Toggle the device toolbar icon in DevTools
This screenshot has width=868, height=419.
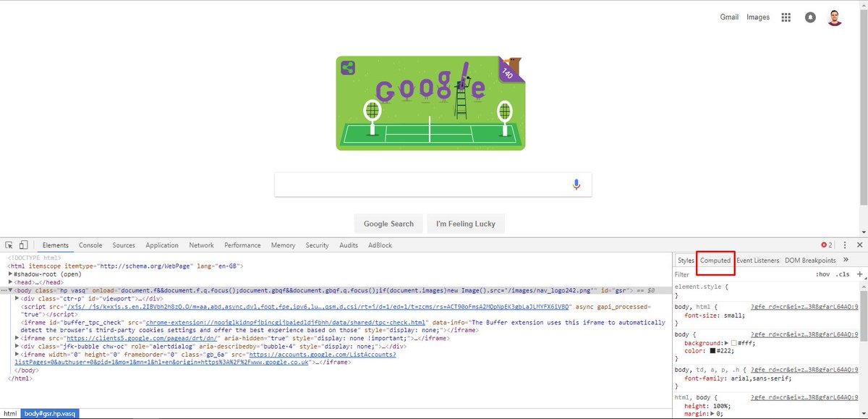(x=24, y=245)
